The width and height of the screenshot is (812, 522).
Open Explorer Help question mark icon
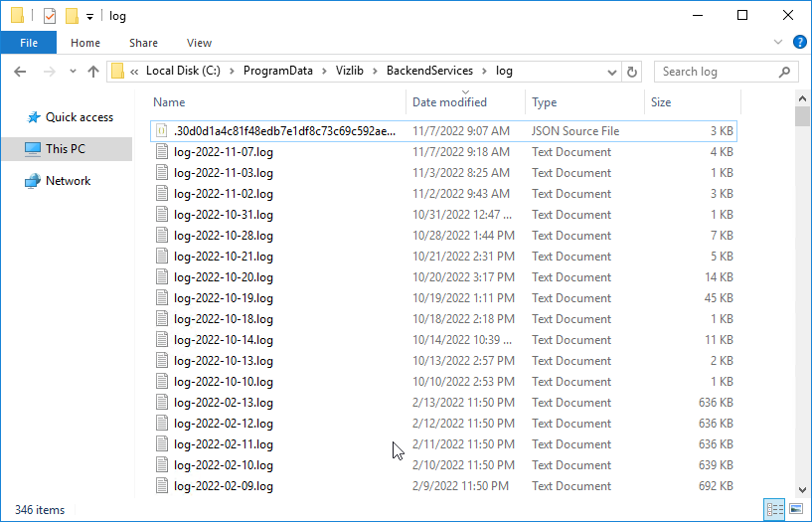[799, 43]
